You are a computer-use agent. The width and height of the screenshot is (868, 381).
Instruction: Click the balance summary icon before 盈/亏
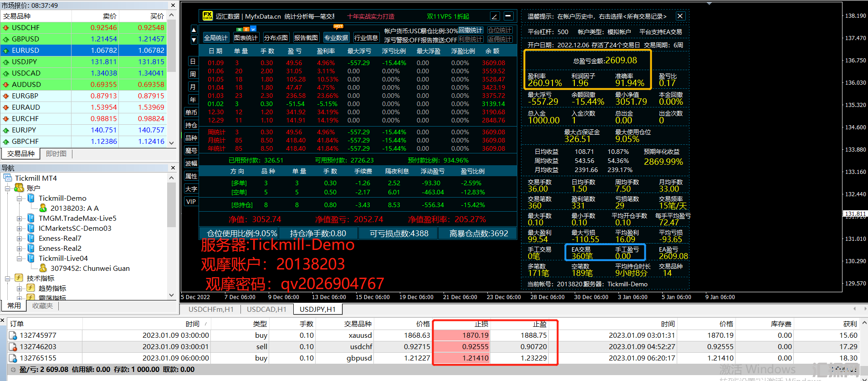13,370
